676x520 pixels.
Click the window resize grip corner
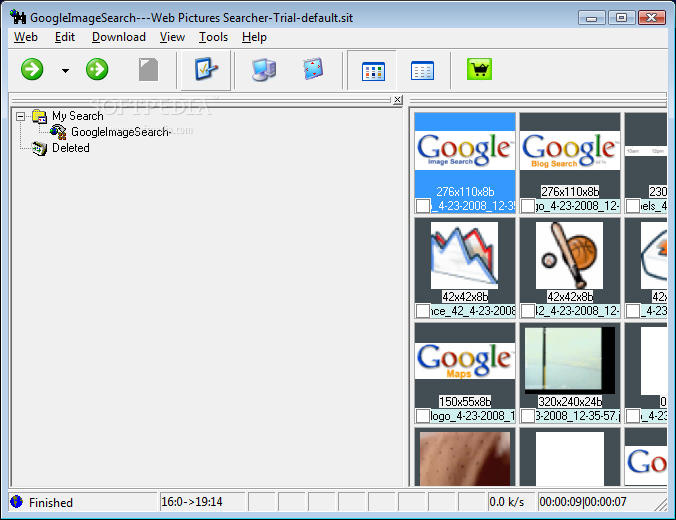pos(661,504)
